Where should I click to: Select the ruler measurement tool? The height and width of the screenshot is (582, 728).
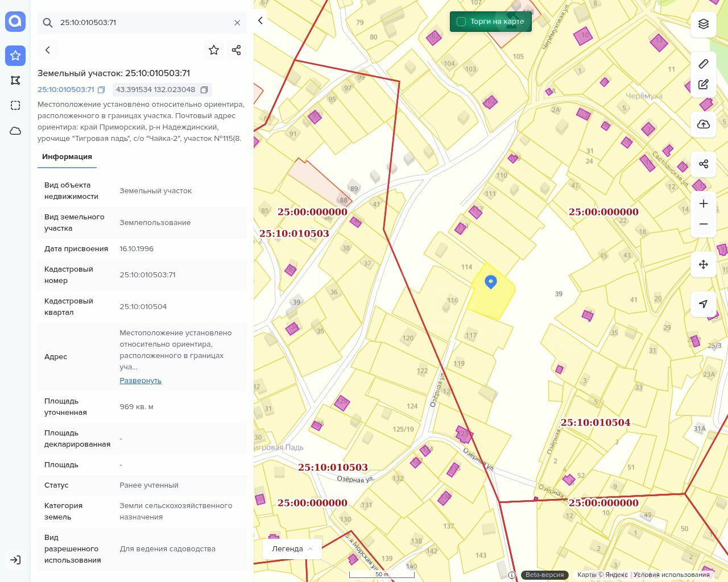[x=704, y=64]
